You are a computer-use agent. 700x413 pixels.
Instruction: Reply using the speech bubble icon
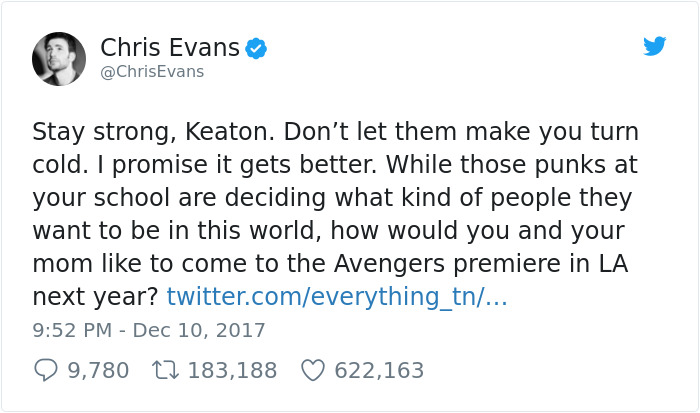click(x=46, y=370)
